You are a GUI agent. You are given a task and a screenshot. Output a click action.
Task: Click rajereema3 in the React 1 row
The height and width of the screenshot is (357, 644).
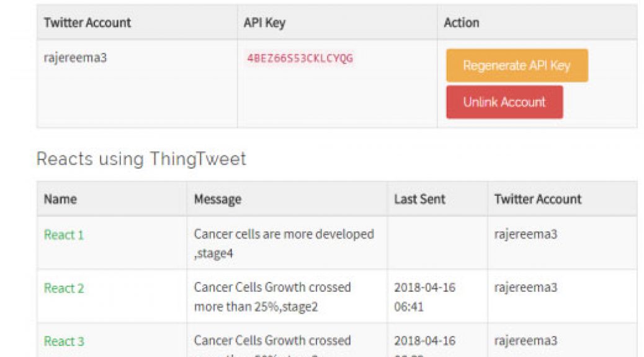[x=525, y=234]
